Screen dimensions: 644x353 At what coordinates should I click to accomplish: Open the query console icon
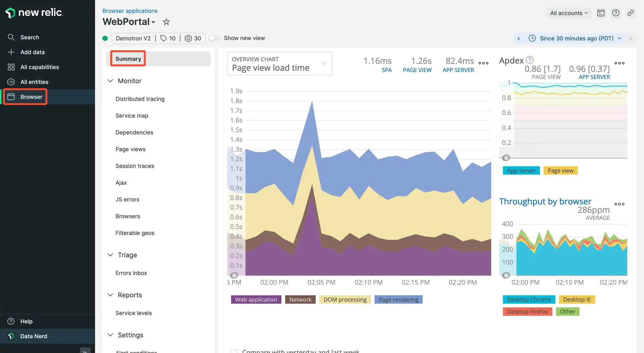click(x=601, y=13)
